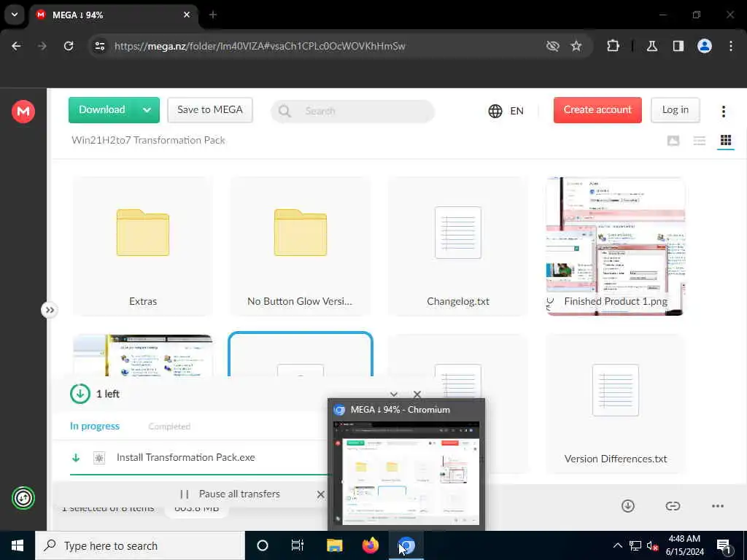The image size is (747, 560).
Task: Collapse the transfers panel chevron
Action: [x=393, y=394]
